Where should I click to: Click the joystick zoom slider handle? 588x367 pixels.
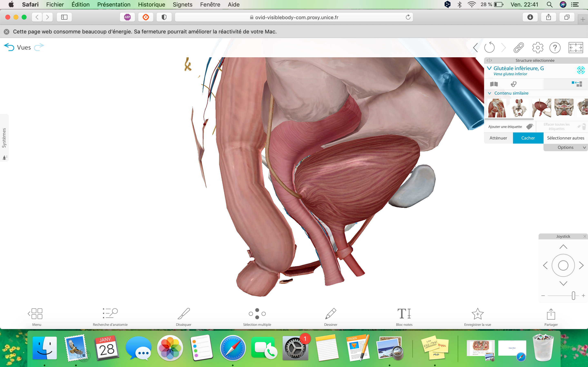(573, 295)
